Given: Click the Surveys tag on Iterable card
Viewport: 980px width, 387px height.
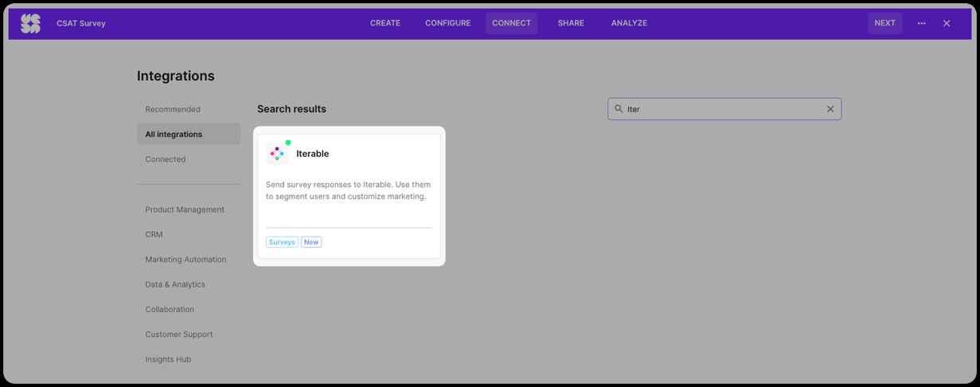Looking at the screenshot, I should pos(282,242).
